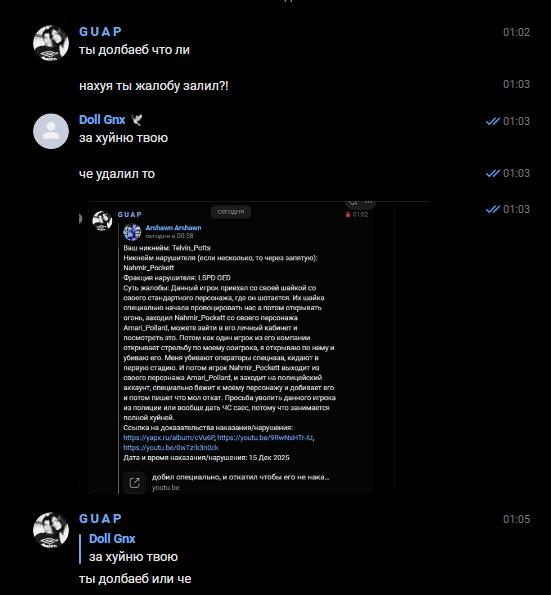
Task: Click the GUAP sender name on the 01:05 message
Action: coord(100,519)
